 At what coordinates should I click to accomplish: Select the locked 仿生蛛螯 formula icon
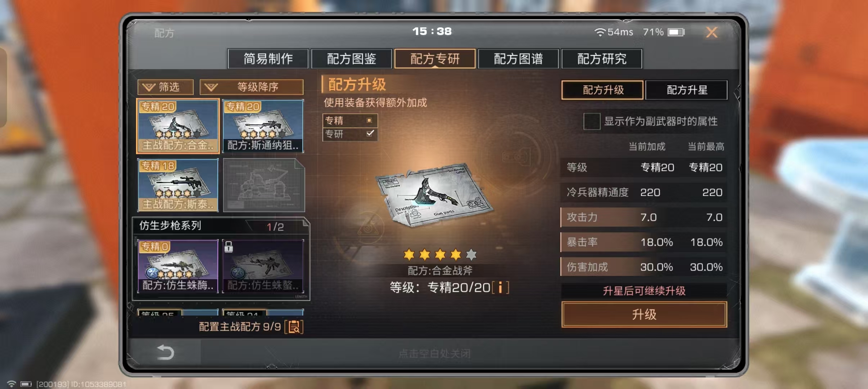click(x=263, y=266)
